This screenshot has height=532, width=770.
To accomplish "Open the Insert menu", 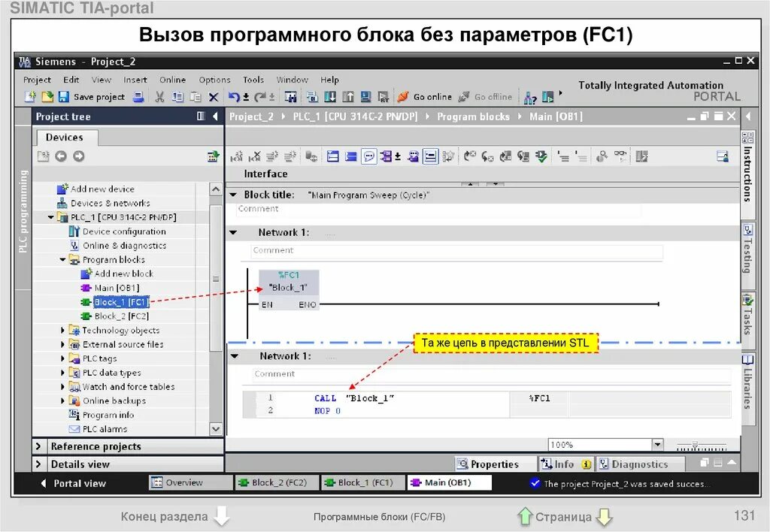I will pos(135,80).
